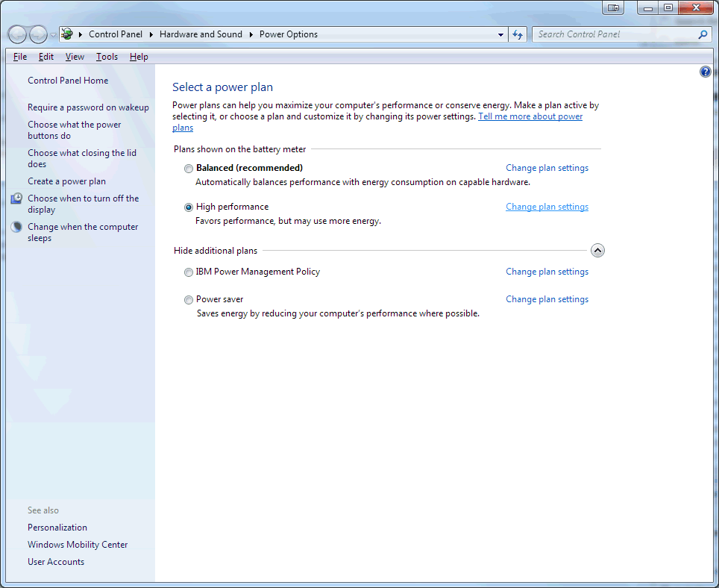The image size is (719, 588).
Task: Click the display icon beside turn off display option
Action: click(16, 198)
